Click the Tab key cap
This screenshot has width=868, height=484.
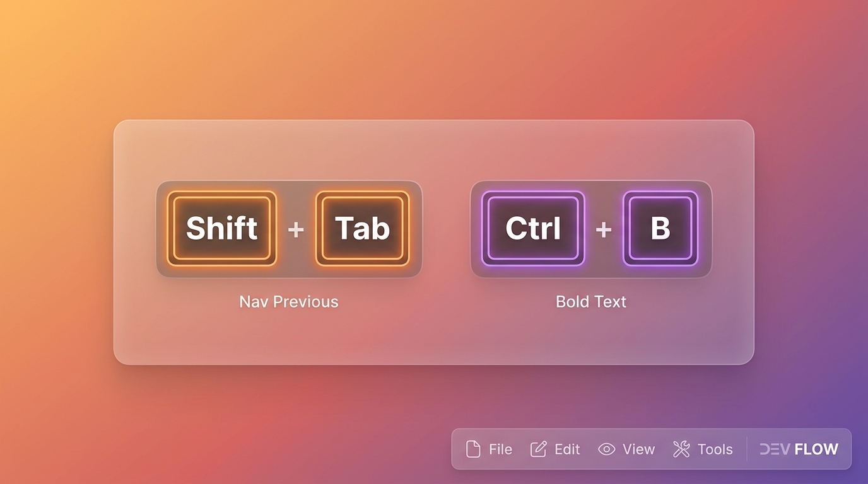(x=363, y=229)
